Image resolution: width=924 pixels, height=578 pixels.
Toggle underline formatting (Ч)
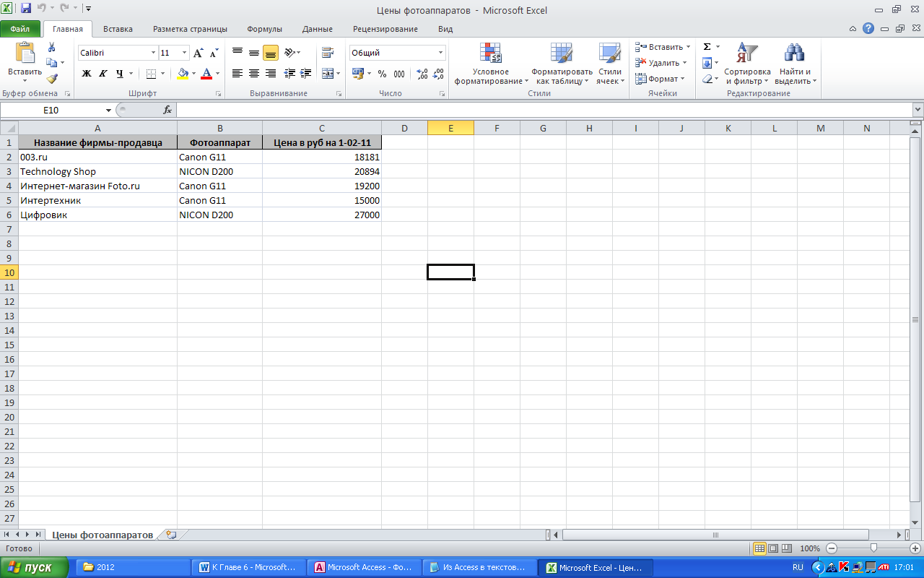pos(119,73)
